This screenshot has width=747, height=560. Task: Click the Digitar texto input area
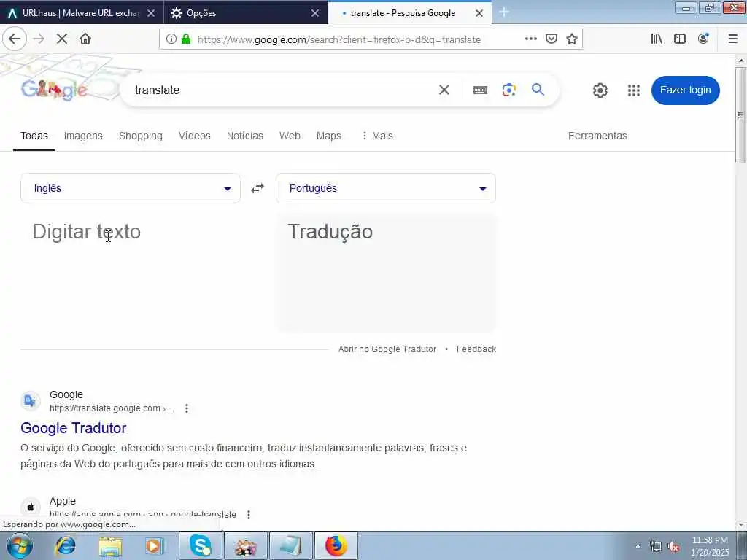[131, 271]
